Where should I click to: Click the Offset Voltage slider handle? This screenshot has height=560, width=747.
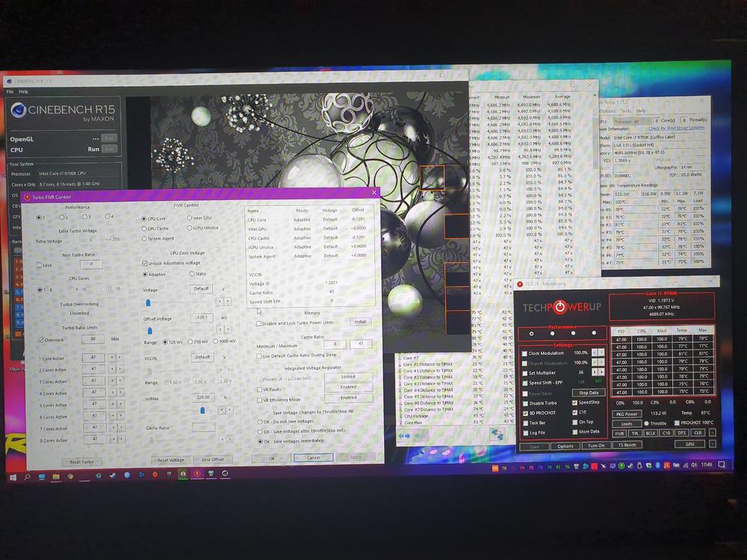[x=148, y=330]
